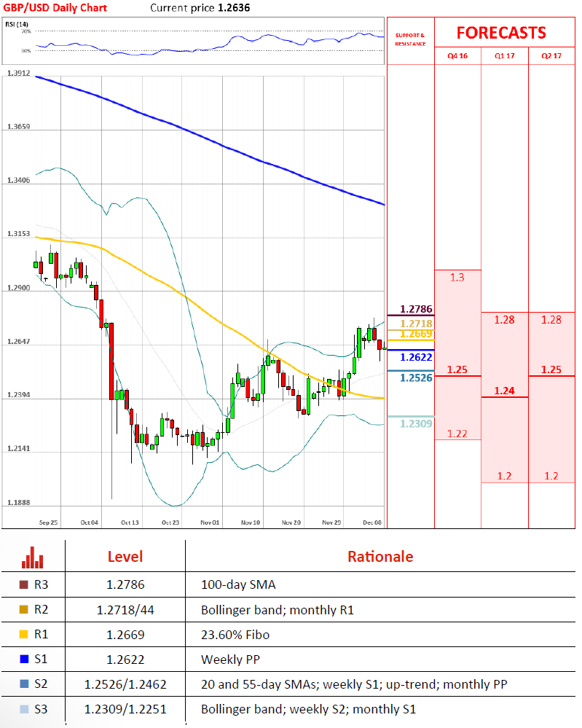Select the Q2 17 forecast column header
Image resolution: width=582 pixels, height=728 pixels.
coord(551,55)
